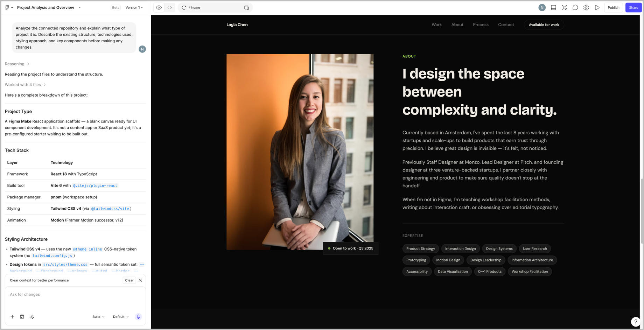Toggle the bottom panel layout icon
This screenshot has height=330, width=644.
click(x=553, y=7)
